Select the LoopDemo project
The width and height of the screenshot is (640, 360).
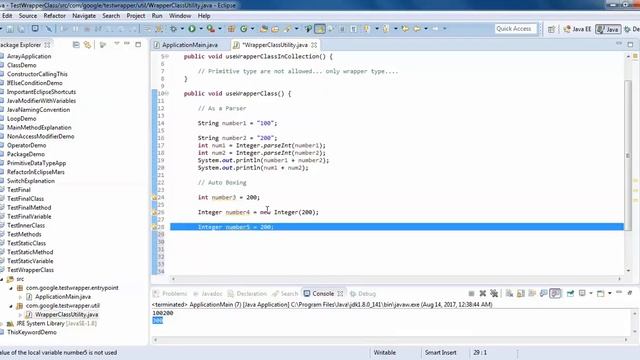21,118
